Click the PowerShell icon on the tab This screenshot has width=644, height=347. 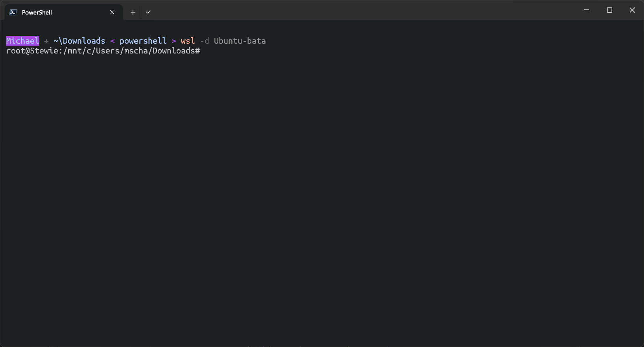13,12
